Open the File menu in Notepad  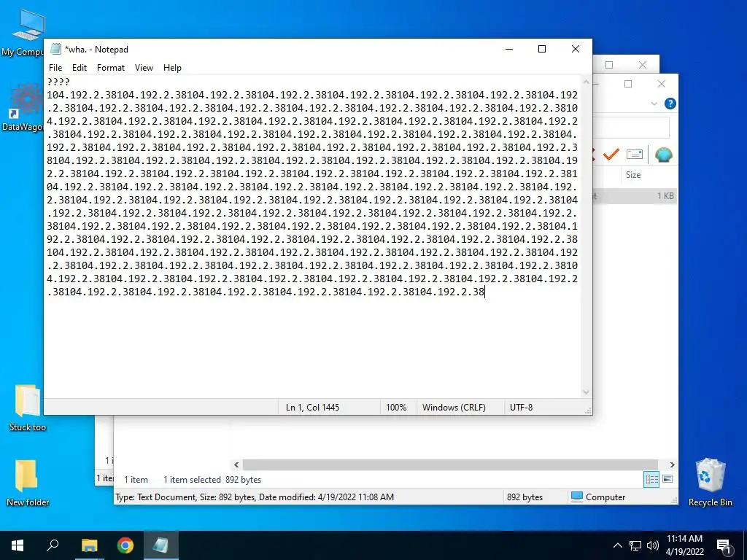click(x=55, y=68)
